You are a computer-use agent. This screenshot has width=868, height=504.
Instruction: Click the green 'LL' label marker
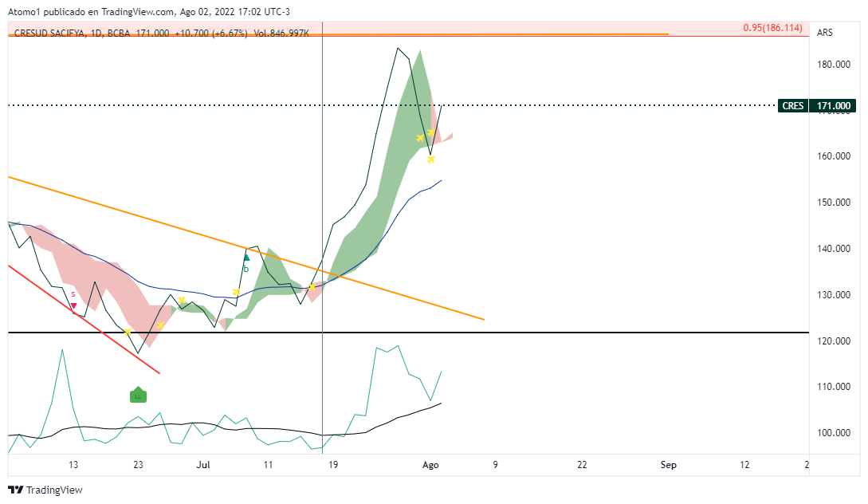click(138, 394)
